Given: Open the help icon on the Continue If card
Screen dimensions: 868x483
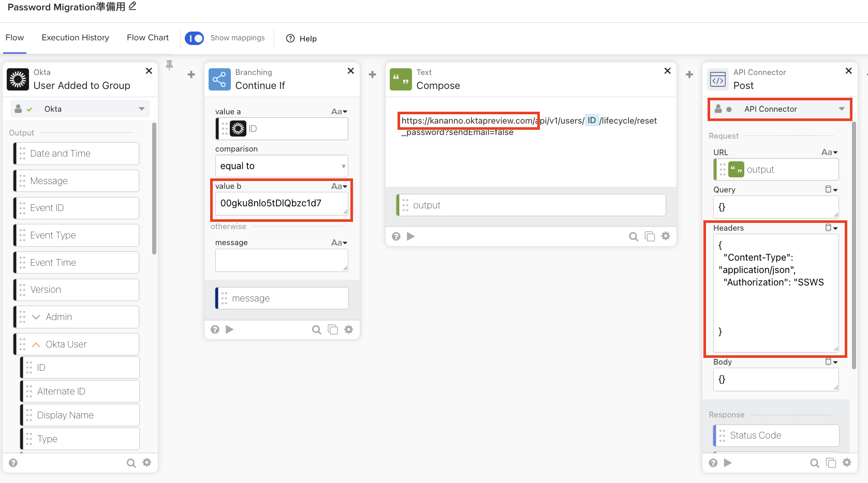Looking at the screenshot, I should [215, 329].
